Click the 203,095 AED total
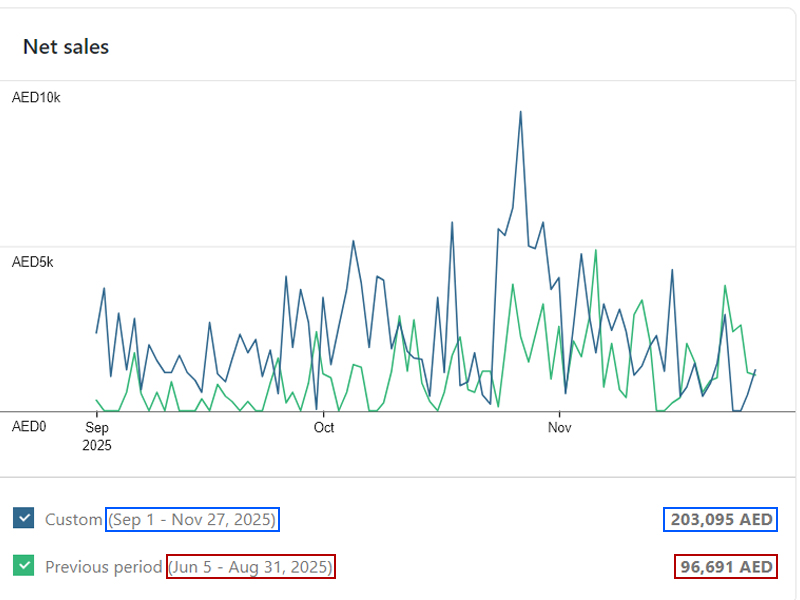The height and width of the screenshot is (600, 800). 721,520
